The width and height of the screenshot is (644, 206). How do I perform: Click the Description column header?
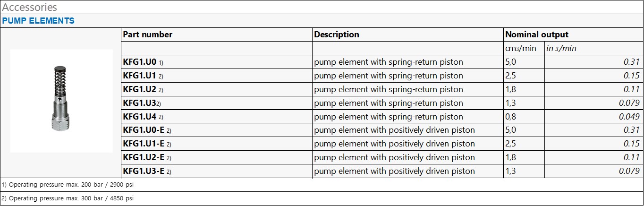[336, 34]
